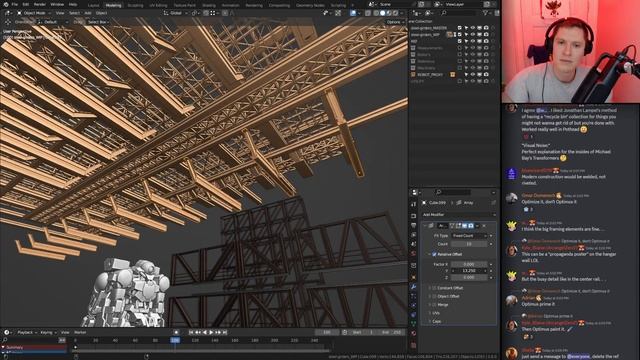Switch to the UV Editing workspace tab
The width and height of the screenshot is (640, 360).
[158, 5]
